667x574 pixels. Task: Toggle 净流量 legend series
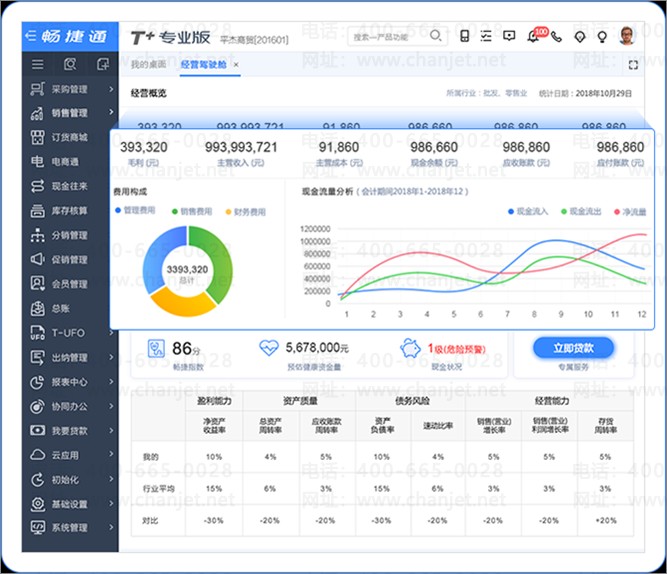(628, 212)
